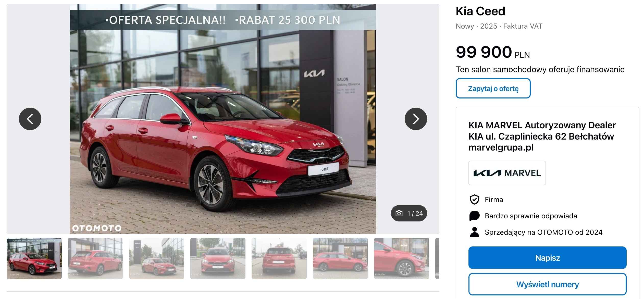Open the KIA MARVEL dealer logo
Screen dimensions: 644x299
point(507,173)
